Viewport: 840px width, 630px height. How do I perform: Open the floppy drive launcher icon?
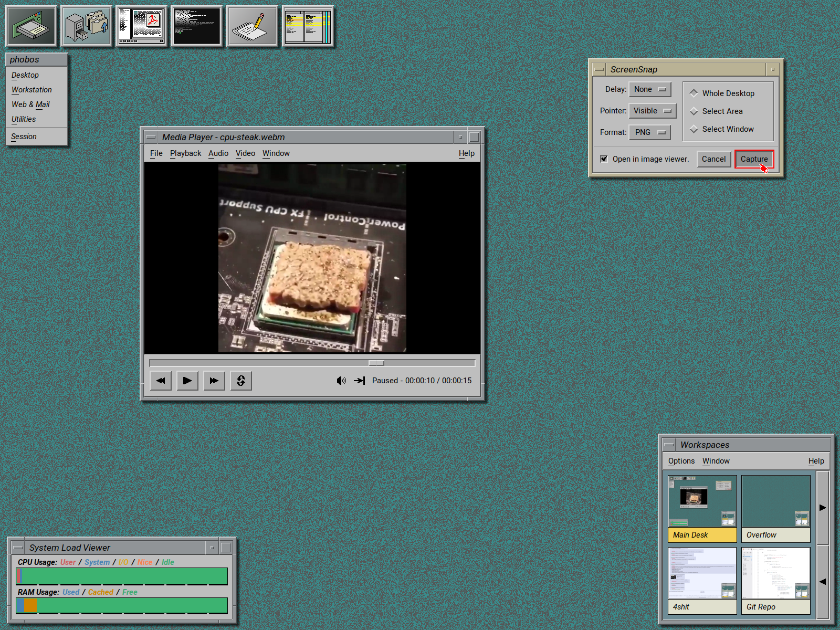point(31,26)
